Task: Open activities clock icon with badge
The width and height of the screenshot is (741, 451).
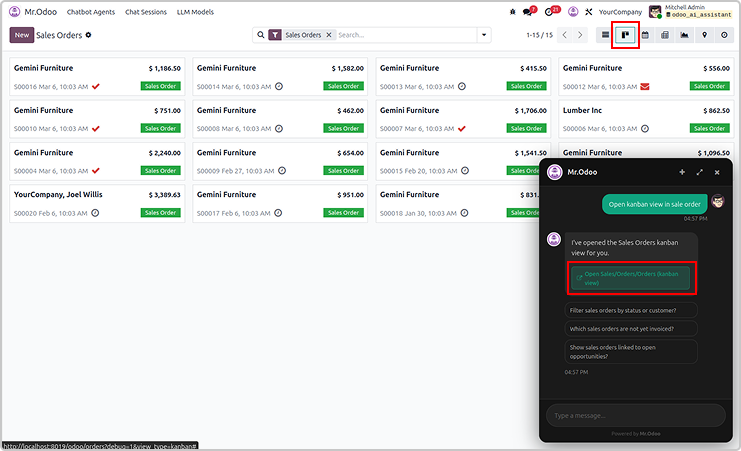Action: pos(550,12)
